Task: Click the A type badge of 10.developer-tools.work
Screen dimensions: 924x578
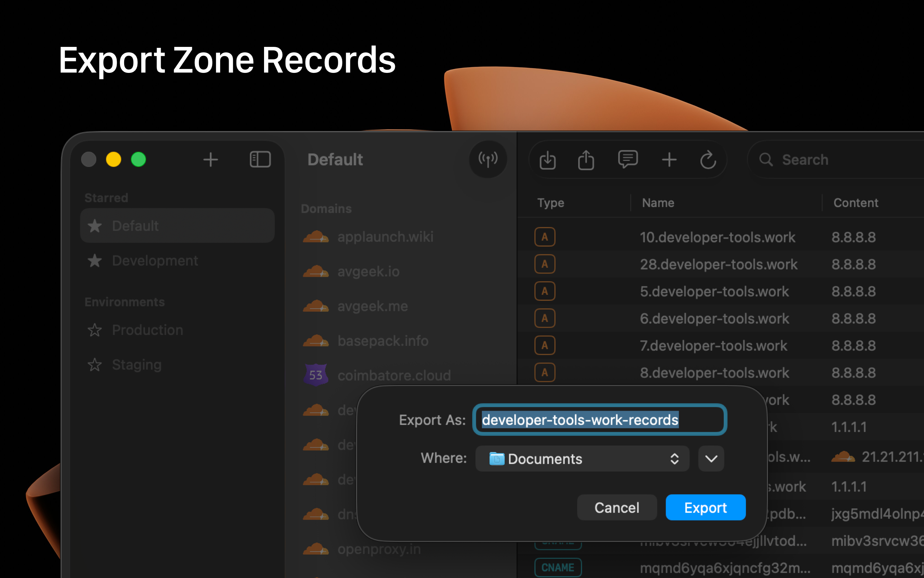Action: (x=545, y=237)
